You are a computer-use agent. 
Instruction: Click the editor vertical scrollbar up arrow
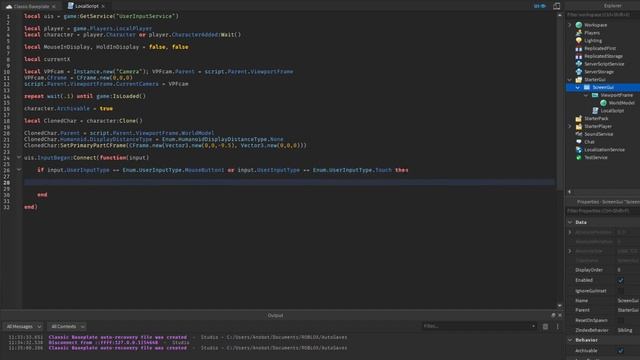point(559,15)
